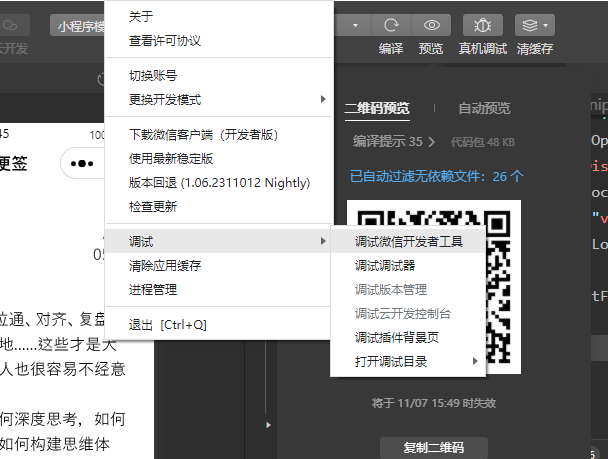
Task: Click the 清缓存 toolbar label
Action: tap(535, 49)
